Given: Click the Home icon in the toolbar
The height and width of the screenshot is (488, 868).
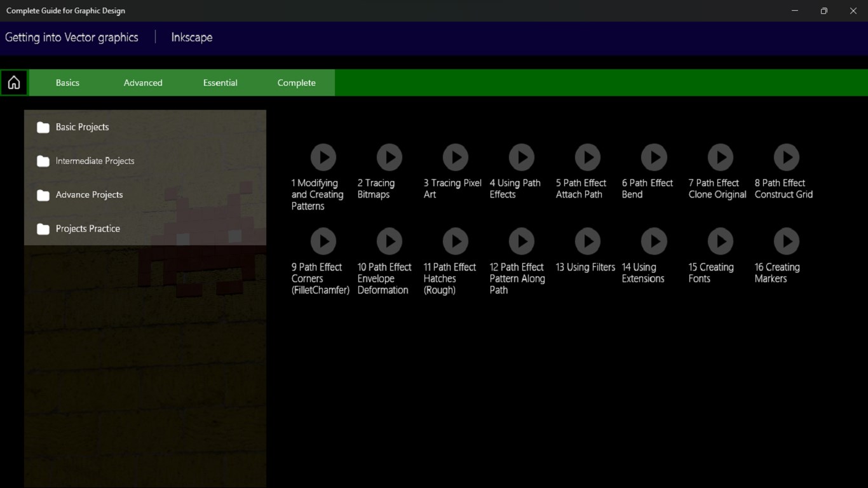Looking at the screenshot, I should click(x=13, y=82).
